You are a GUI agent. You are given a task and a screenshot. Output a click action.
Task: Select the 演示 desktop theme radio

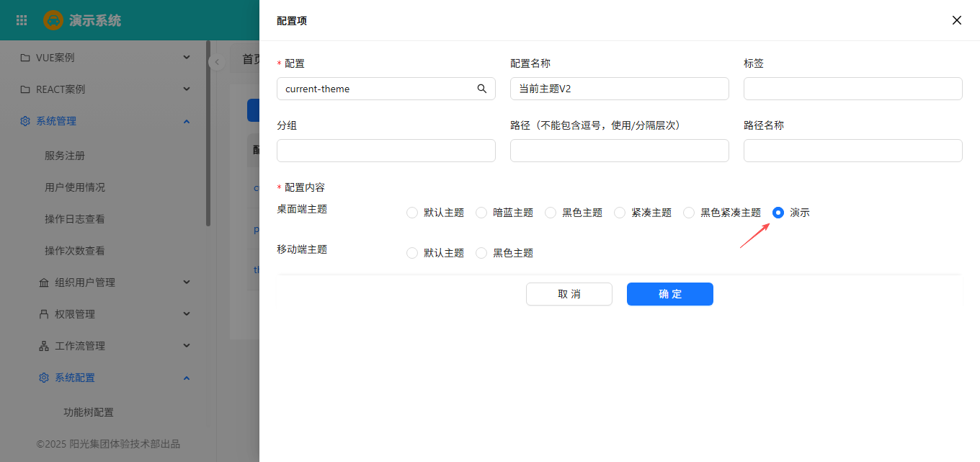tap(778, 213)
